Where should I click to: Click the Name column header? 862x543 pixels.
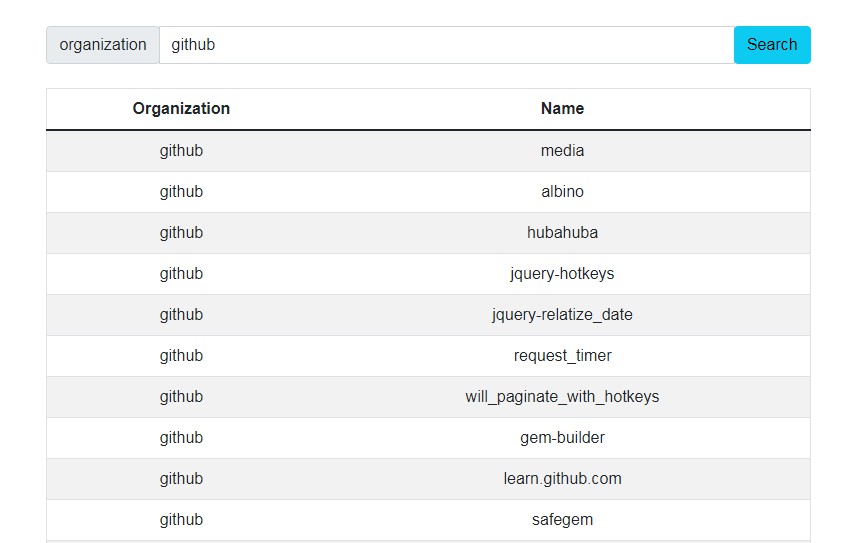coord(562,109)
